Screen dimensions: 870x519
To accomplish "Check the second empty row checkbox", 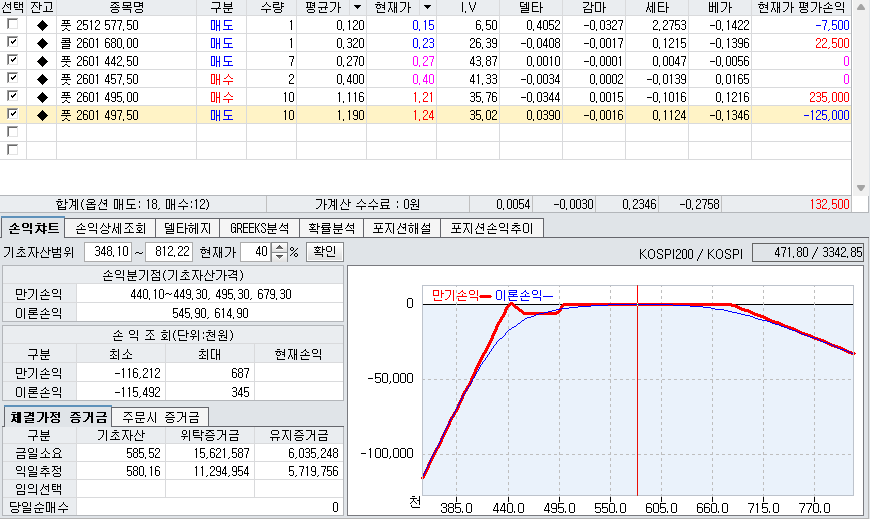I will (x=12, y=150).
